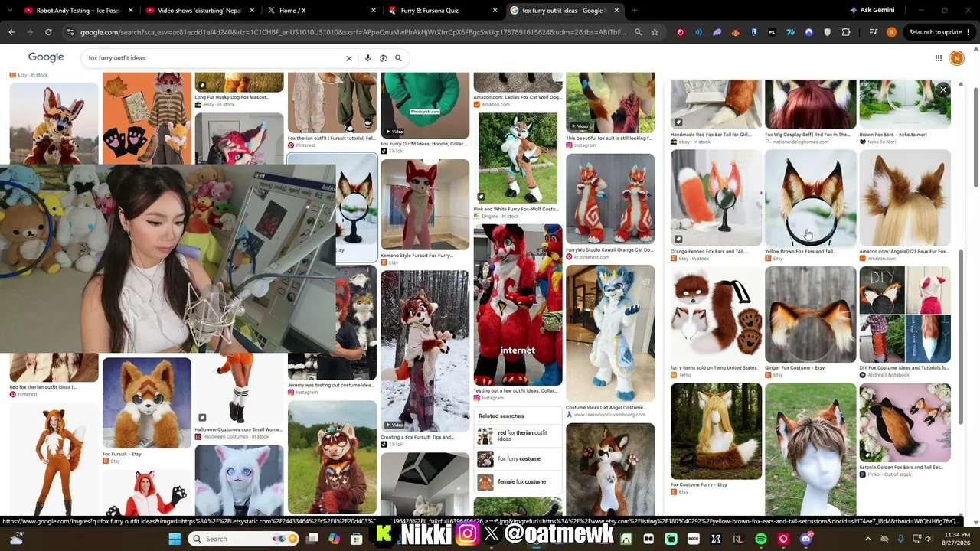Image resolution: width=980 pixels, height=551 pixels.
Task: Close the image preview side panel
Action: click(x=943, y=90)
